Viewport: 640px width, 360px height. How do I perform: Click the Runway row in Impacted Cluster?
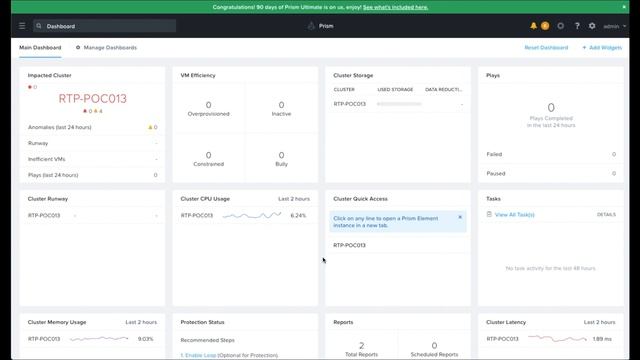[93, 143]
